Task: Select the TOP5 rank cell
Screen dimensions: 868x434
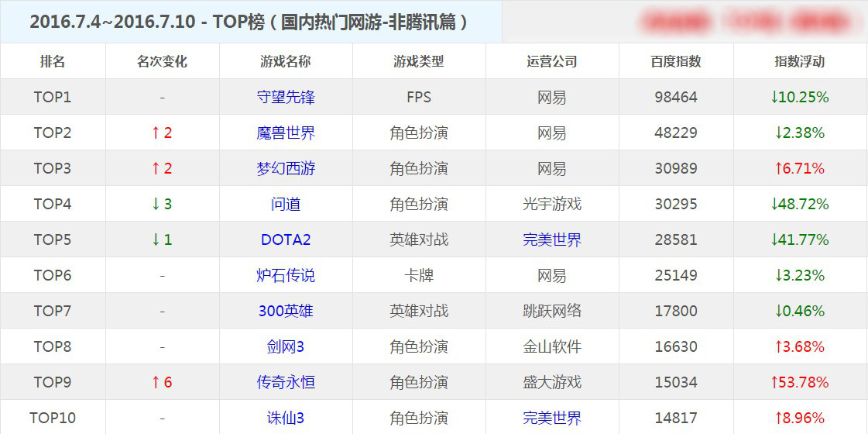Action: (53, 239)
